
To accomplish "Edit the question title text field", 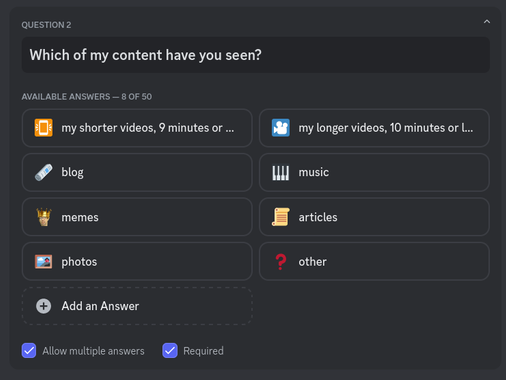I will pos(256,55).
